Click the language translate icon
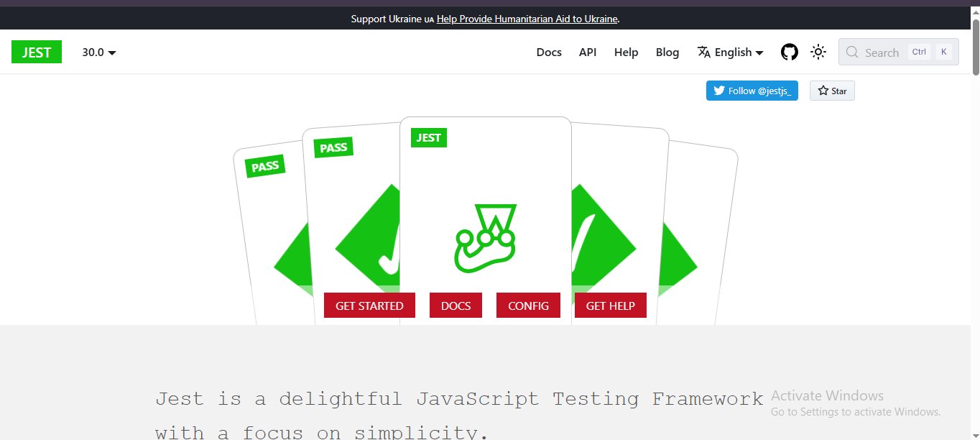 tap(704, 52)
